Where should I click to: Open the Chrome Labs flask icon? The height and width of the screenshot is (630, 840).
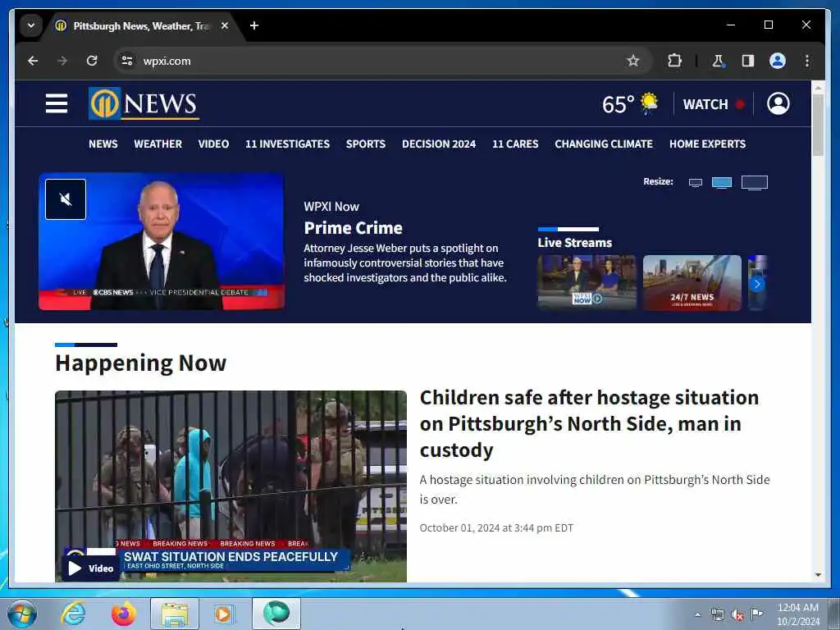coord(718,61)
